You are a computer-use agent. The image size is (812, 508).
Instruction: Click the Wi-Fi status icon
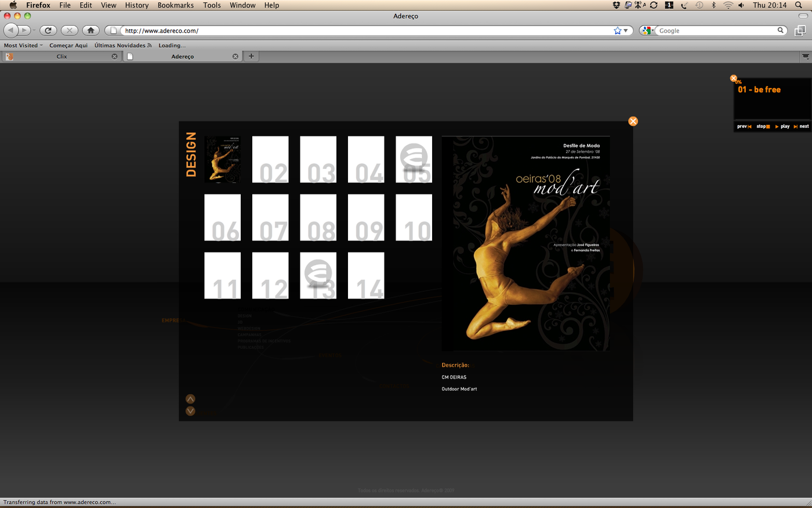tap(728, 5)
